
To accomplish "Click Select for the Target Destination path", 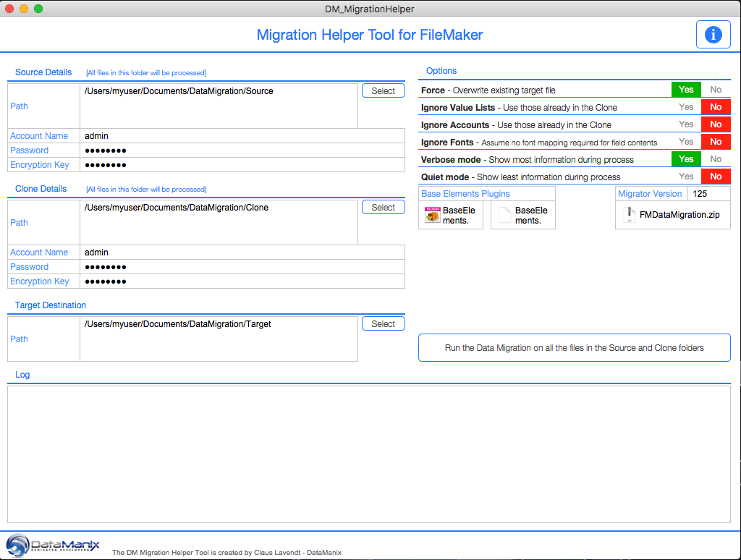I will (x=383, y=323).
